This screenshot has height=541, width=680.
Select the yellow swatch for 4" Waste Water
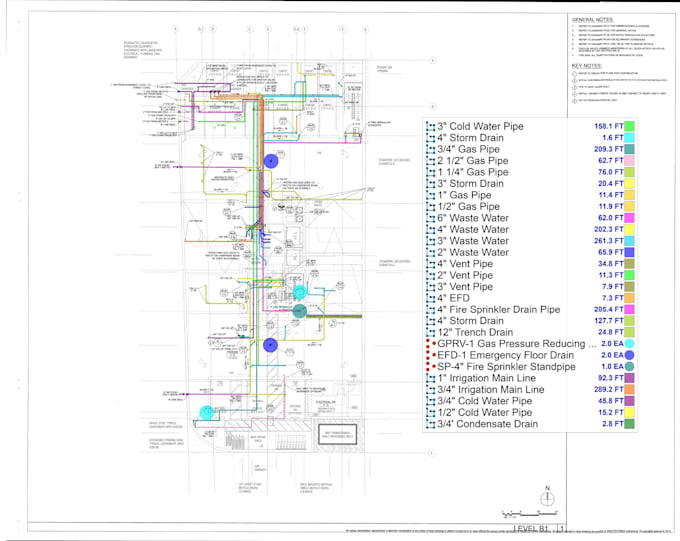coord(629,230)
